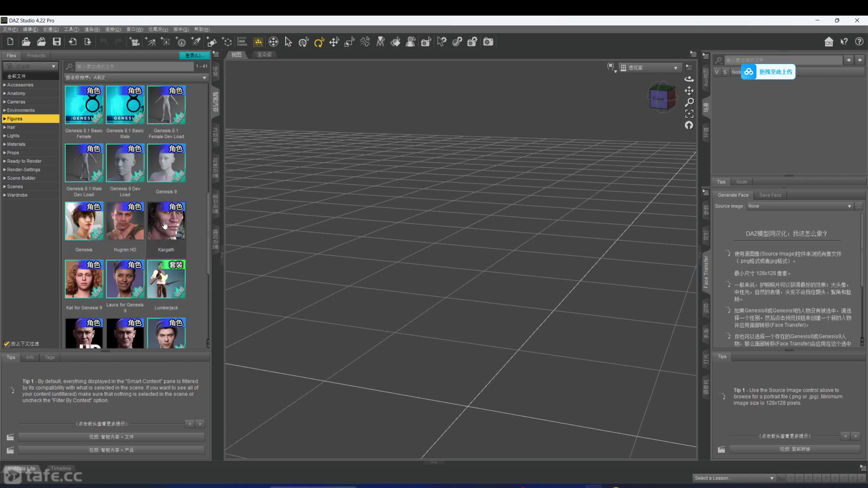Click next tip arrow in Smart Content tips

coord(200,424)
